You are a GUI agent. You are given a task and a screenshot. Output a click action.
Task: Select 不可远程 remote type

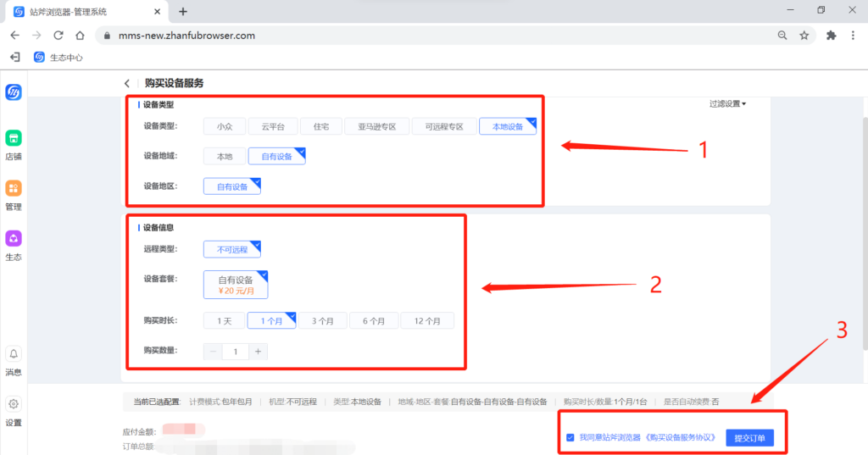pyautogui.click(x=232, y=250)
